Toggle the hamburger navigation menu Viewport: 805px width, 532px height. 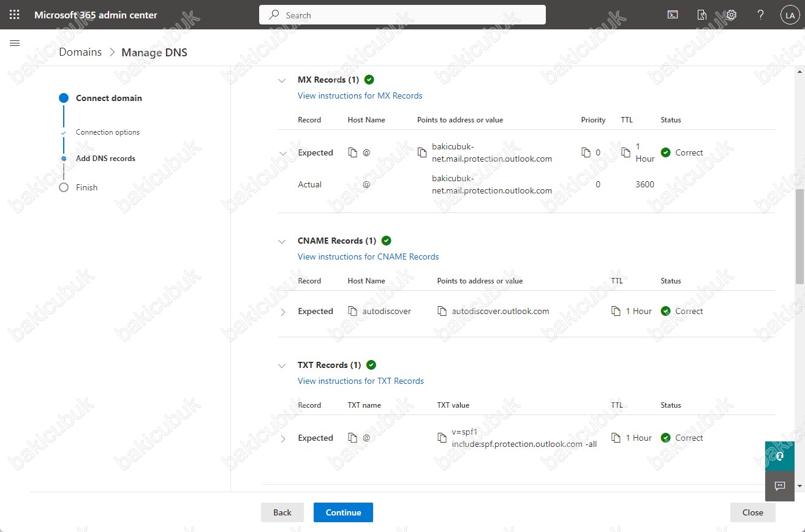pos(15,43)
